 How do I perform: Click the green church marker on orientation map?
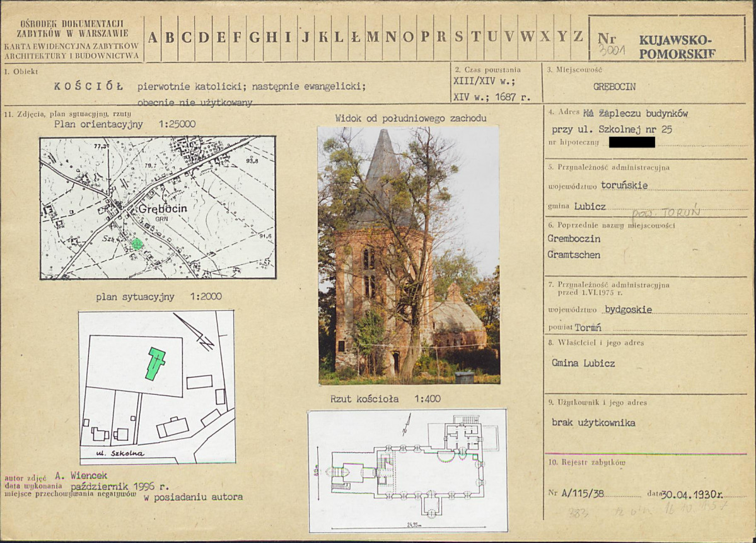(137, 244)
